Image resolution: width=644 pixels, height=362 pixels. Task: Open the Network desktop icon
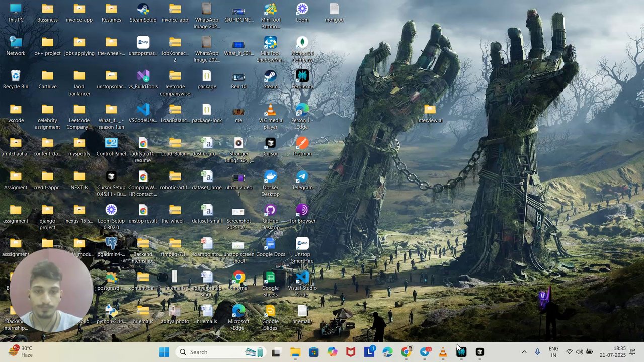tap(16, 46)
